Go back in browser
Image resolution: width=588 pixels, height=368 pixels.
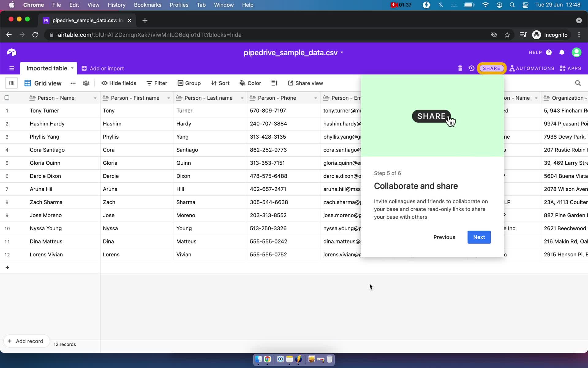(9, 35)
